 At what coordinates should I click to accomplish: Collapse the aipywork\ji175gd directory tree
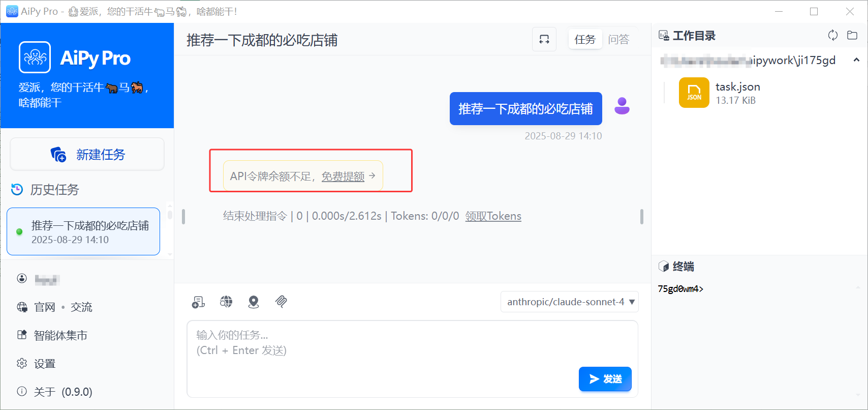pos(856,60)
